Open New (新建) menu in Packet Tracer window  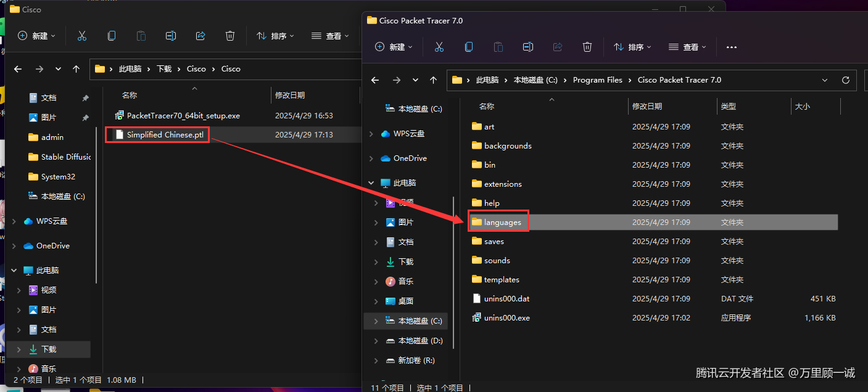(394, 47)
